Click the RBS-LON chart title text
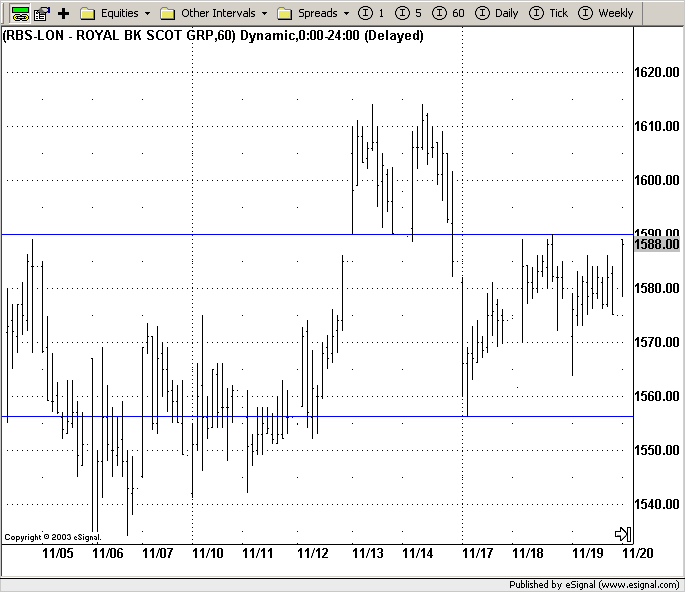Screen dimensions: 685x592 coord(213,35)
